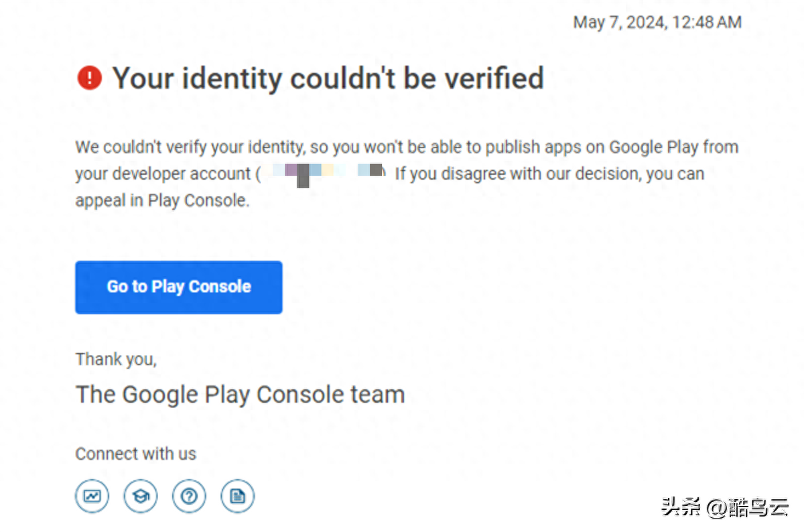Select the 'Your identity couldn't be verified' heading

(x=328, y=78)
